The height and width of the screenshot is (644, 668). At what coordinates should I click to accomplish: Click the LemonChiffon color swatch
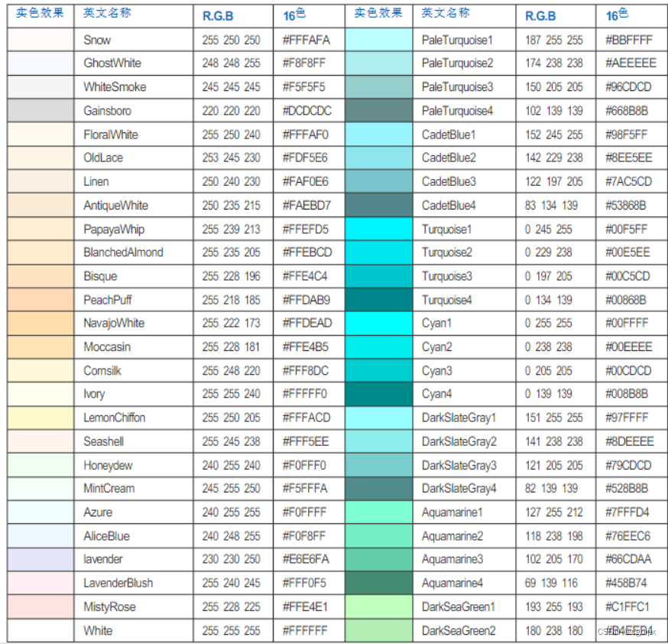pos(41,418)
